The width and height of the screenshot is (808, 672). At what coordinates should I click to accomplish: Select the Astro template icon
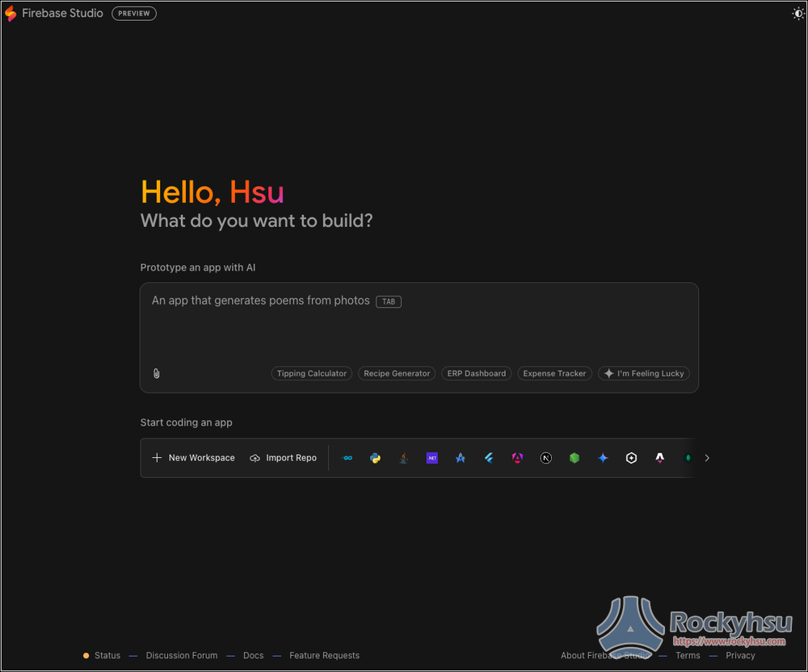pos(659,458)
